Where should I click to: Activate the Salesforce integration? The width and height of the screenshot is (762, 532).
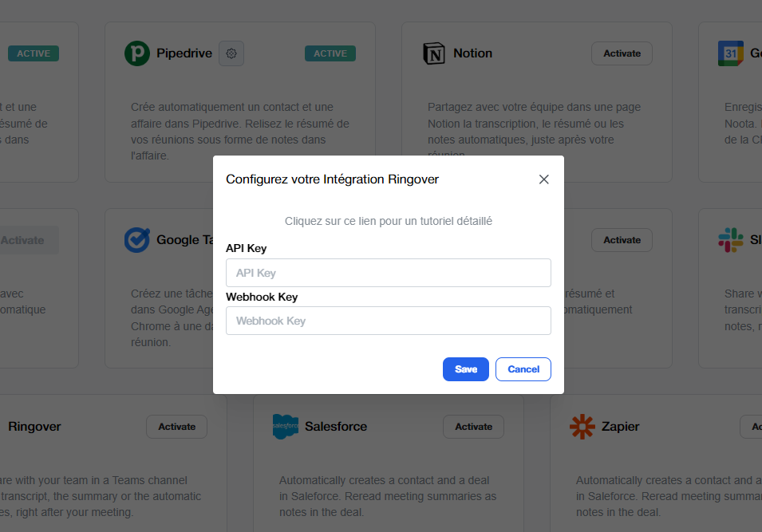coord(473,427)
